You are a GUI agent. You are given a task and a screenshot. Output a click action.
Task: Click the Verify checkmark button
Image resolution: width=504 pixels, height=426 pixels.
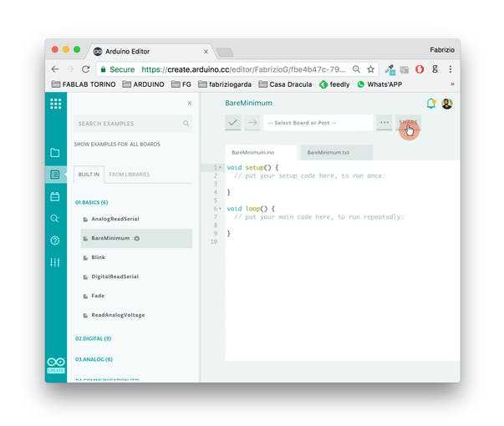click(x=233, y=123)
